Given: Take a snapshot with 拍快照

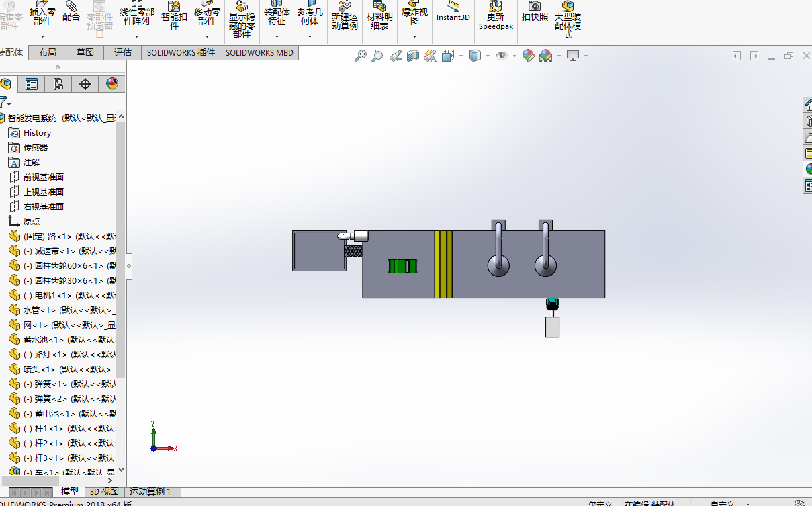Looking at the screenshot, I should click(535, 12).
